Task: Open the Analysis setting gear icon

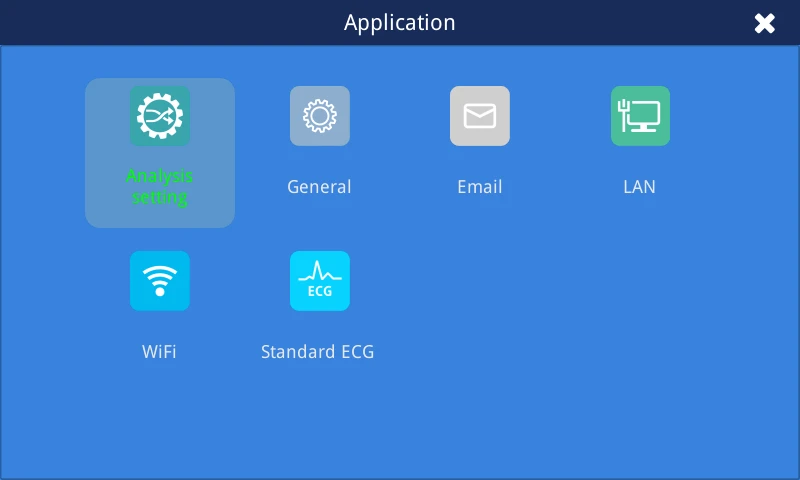Action: pyautogui.click(x=160, y=116)
